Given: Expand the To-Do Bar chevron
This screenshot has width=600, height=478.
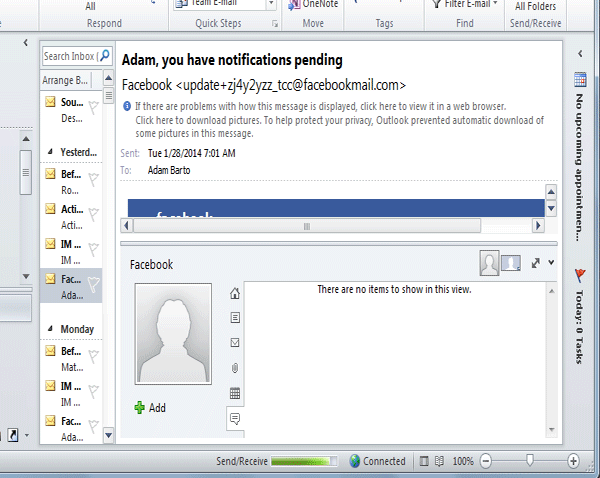Looking at the screenshot, I should click(580, 54).
